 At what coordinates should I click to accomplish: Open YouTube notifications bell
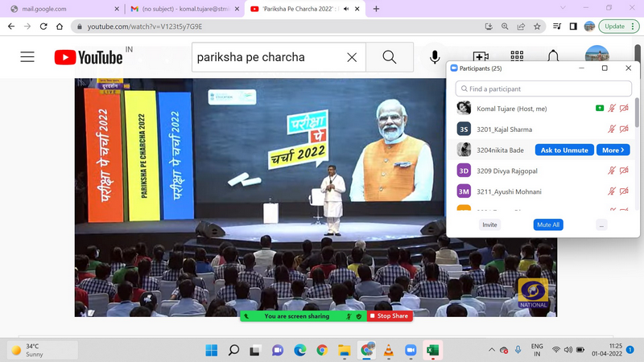click(553, 56)
